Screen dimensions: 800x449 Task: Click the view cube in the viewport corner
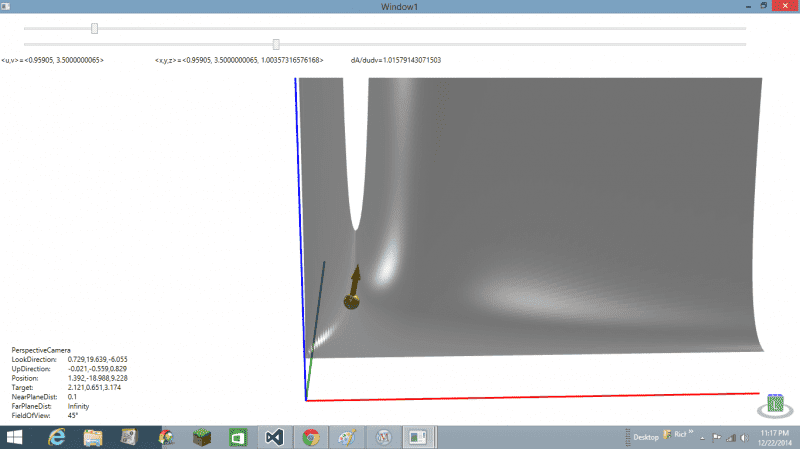click(775, 404)
